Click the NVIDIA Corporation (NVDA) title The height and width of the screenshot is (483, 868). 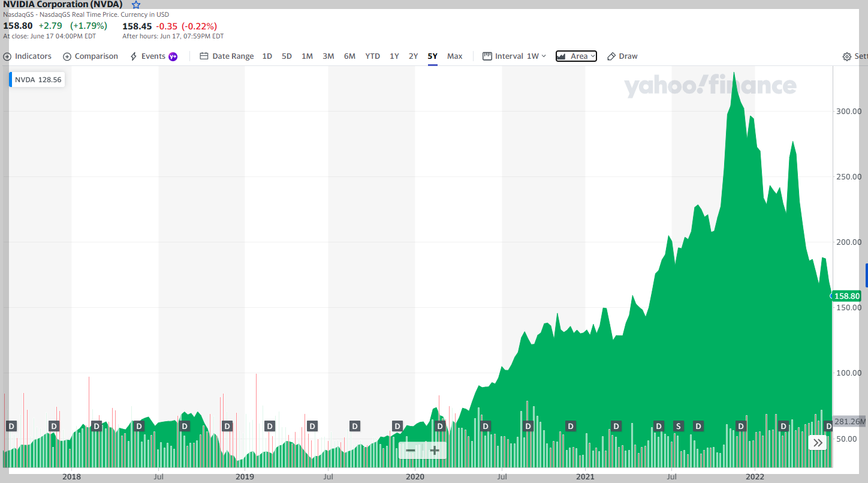(x=63, y=5)
